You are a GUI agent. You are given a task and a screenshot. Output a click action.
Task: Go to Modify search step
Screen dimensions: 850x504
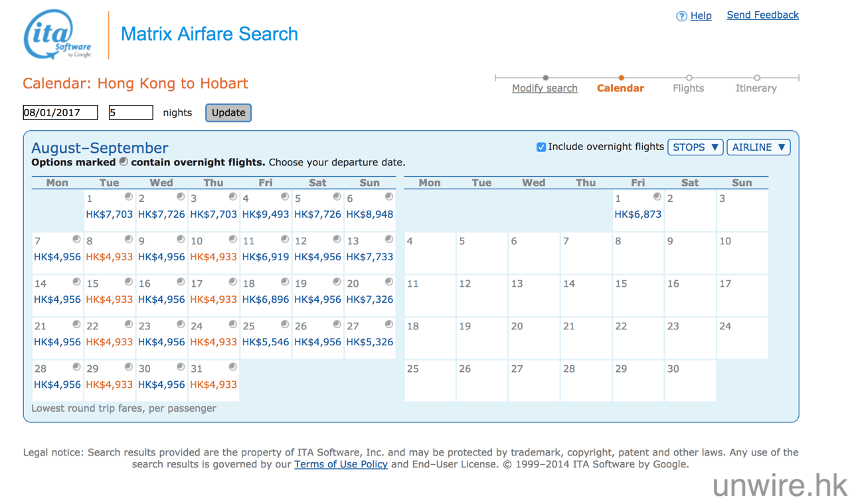(x=545, y=88)
